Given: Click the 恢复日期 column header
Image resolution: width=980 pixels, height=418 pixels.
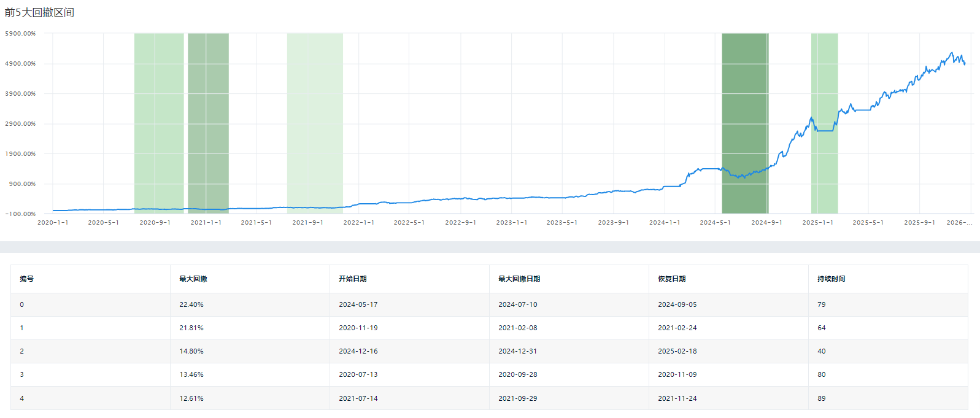Looking at the screenshot, I should pos(672,279).
